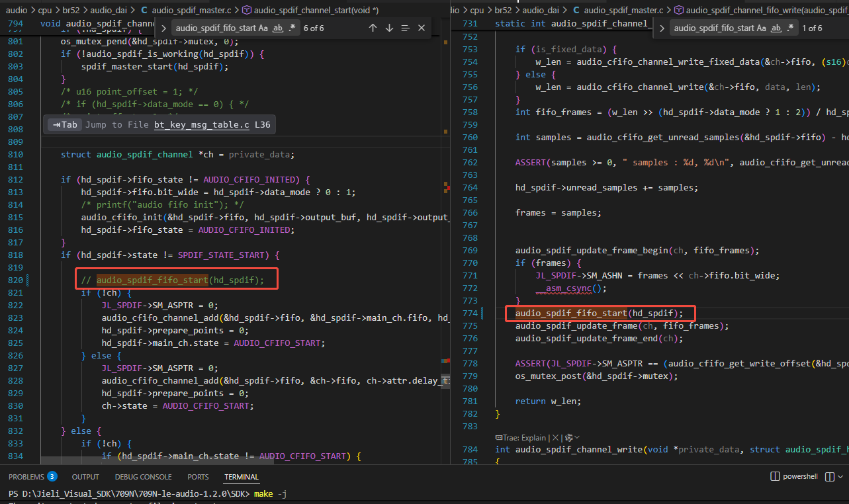The width and height of the screenshot is (849, 504).
Task: Toggle find in selection in left find widget
Action: pyautogui.click(x=406, y=28)
